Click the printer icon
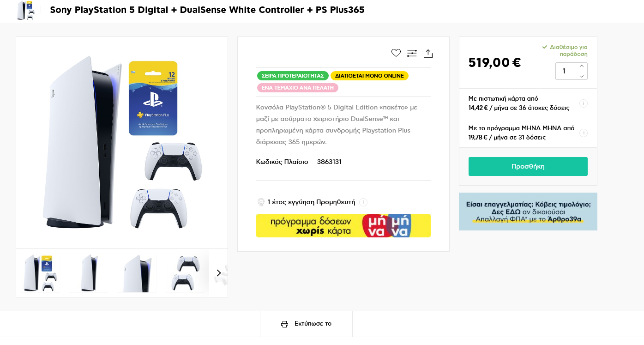The width and height of the screenshot is (644, 345). click(x=285, y=324)
